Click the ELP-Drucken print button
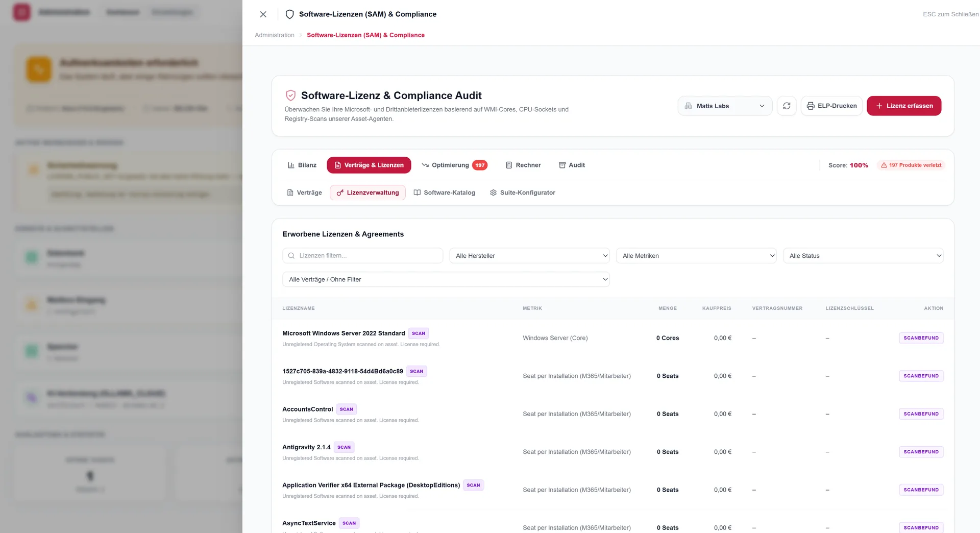 831,106
